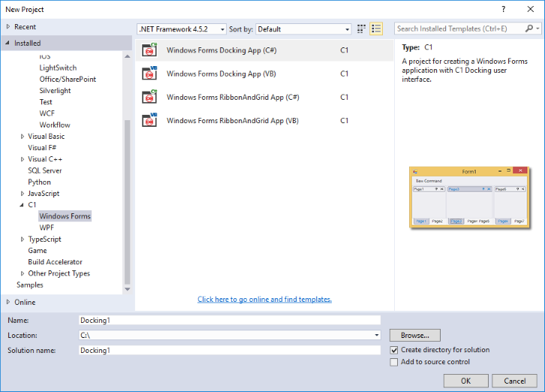Uncheck Create directory for solution
Screen dimensions: 545x392
(395, 350)
